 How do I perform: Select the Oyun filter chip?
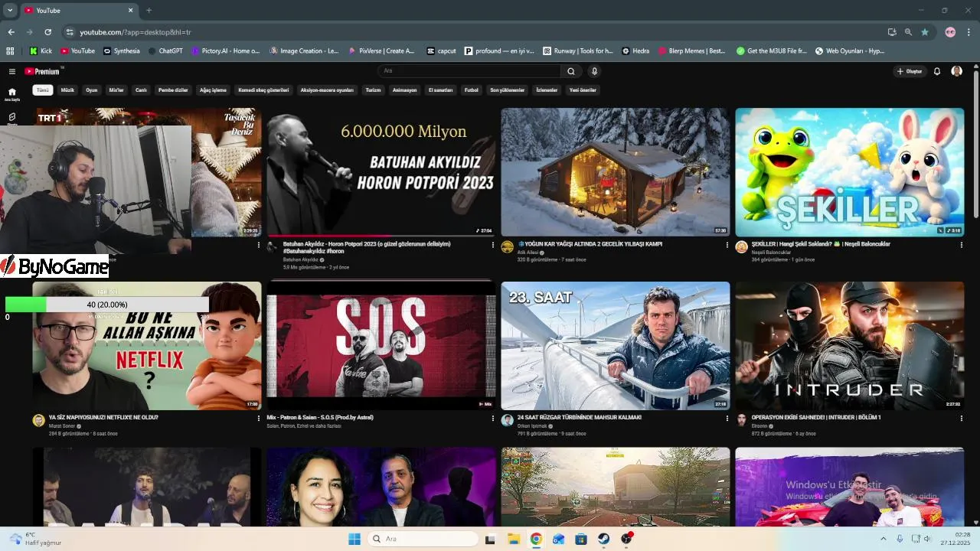point(92,90)
